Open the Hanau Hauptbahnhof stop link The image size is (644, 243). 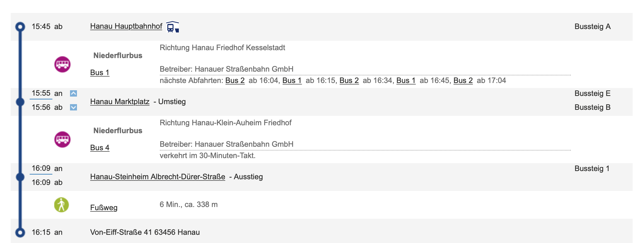pos(126,26)
